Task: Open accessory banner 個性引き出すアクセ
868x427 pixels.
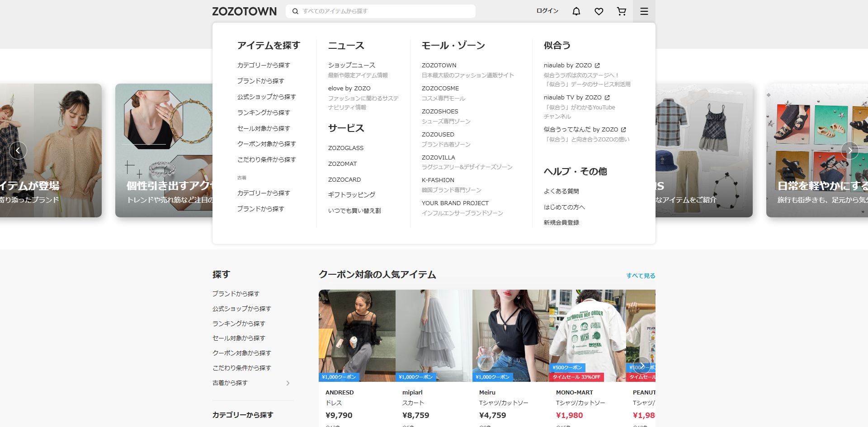Action: (164, 150)
